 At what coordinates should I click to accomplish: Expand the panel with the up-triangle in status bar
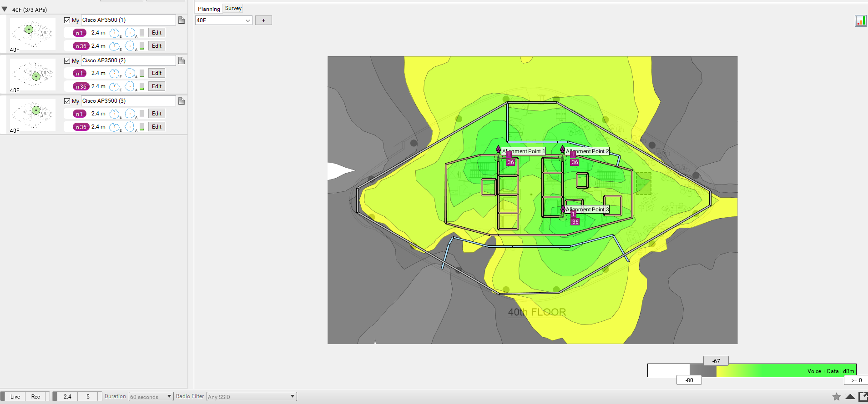850,397
